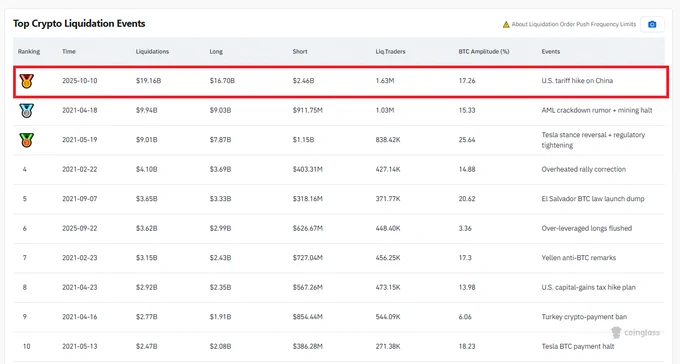680x364 pixels.
Task: Select the date 2021-02-22
Action: pyautogui.click(x=79, y=169)
